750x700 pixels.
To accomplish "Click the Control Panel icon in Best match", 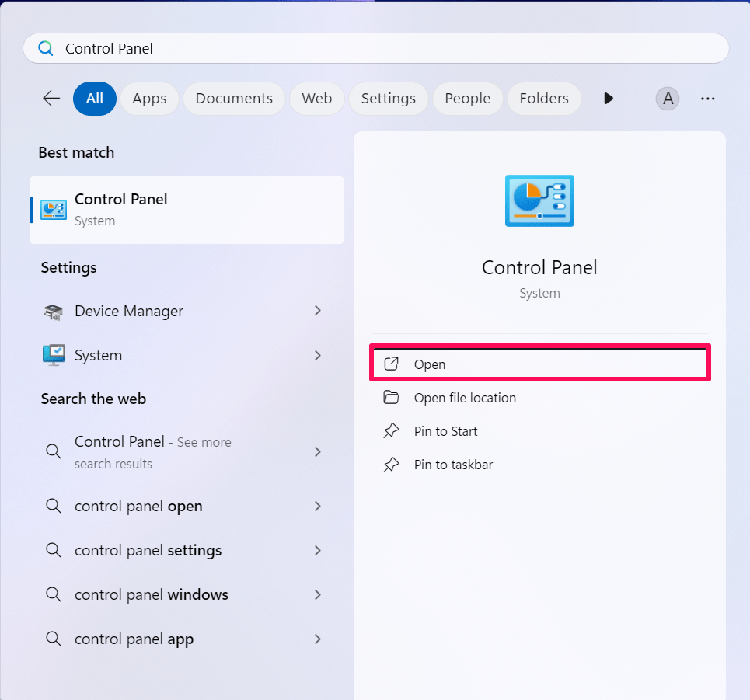I will [54, 210].
